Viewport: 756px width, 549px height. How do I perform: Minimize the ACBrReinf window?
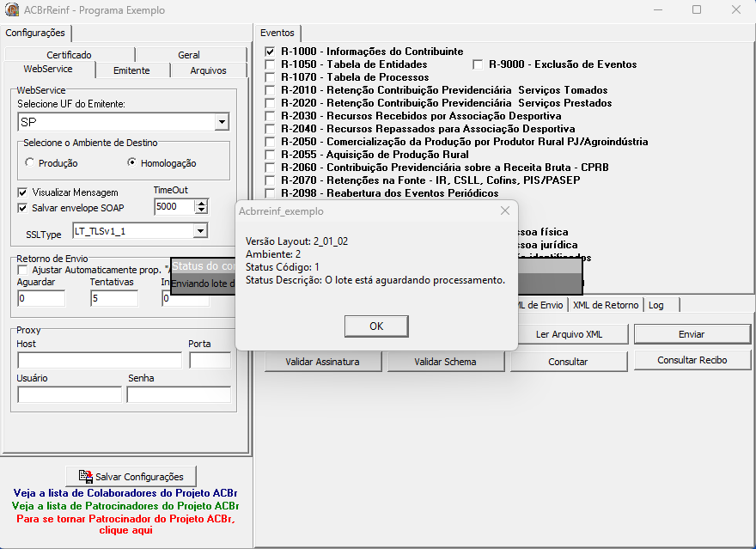point(658,9)
